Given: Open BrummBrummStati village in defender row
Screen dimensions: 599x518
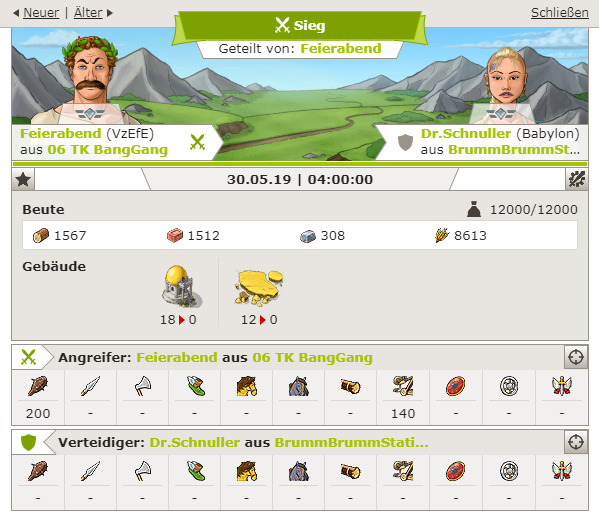Looking at the screenshot, I should (x=351, y=442).
